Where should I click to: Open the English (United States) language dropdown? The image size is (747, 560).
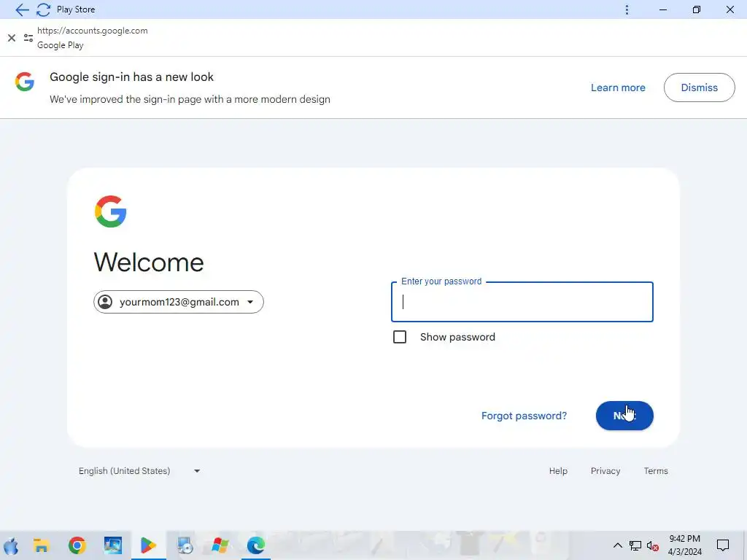[x=139, y=471]
